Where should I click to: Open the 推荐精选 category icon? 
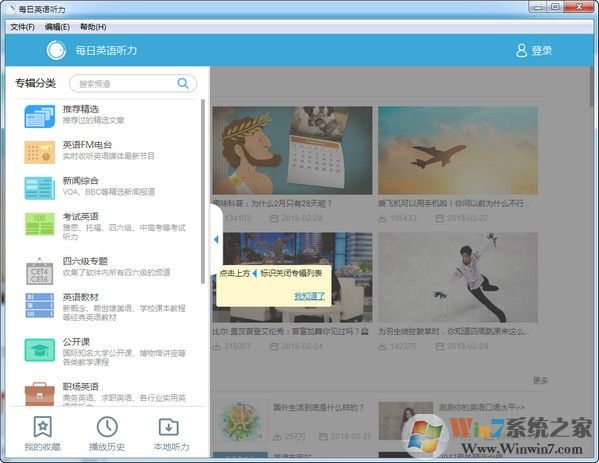point(40,116)
